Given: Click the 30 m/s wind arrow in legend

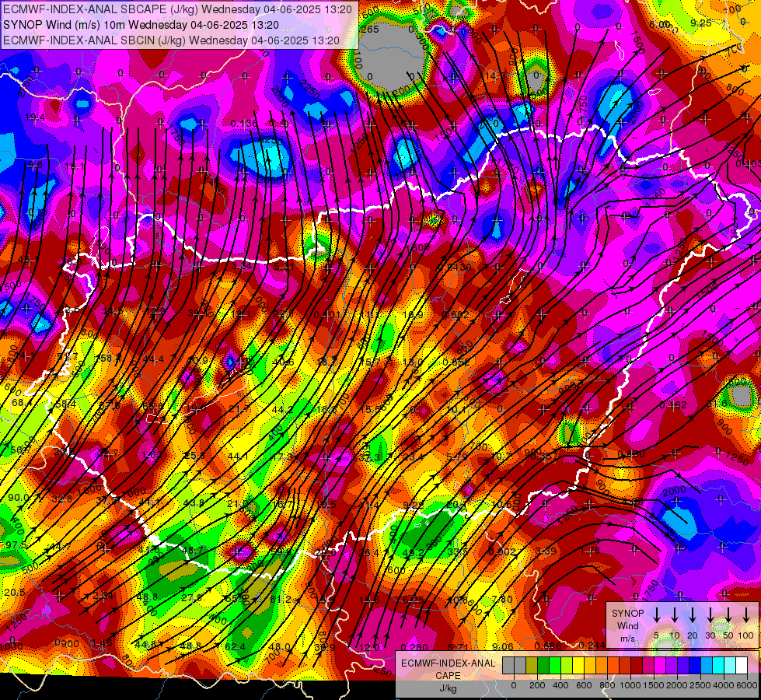Looking at the screenshot, I should coord(710,615).
